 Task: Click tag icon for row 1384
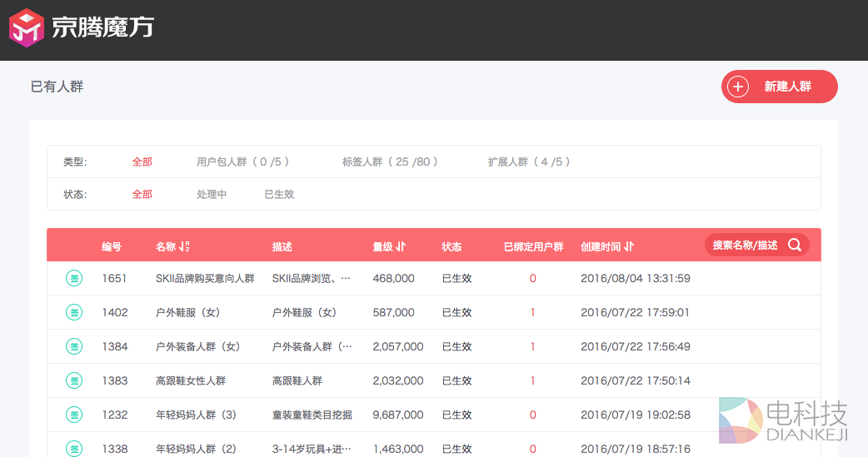tap(74, 346)
